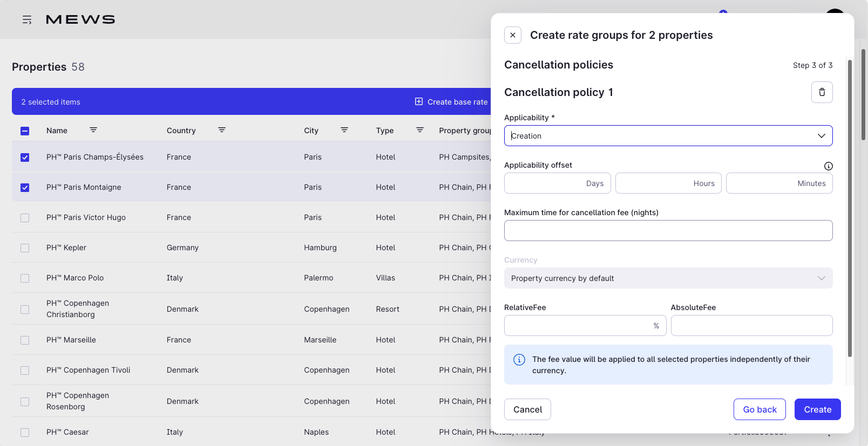Open City column filter

click(x=344, y=130)
